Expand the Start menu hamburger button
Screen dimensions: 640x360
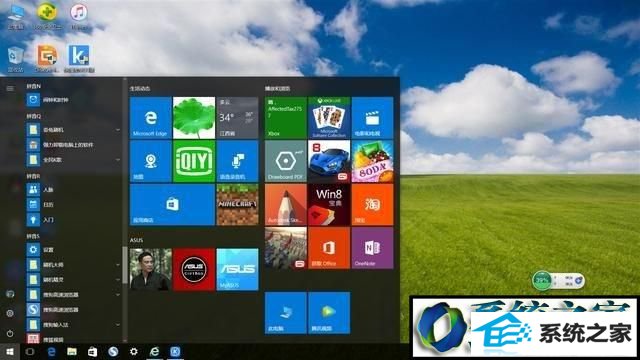pos(10,88)
